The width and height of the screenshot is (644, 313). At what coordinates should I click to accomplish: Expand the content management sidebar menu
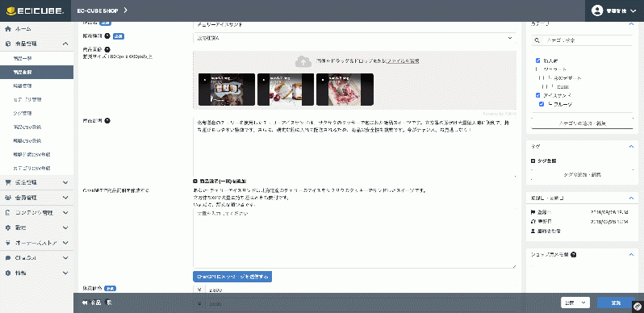point(65,213)
